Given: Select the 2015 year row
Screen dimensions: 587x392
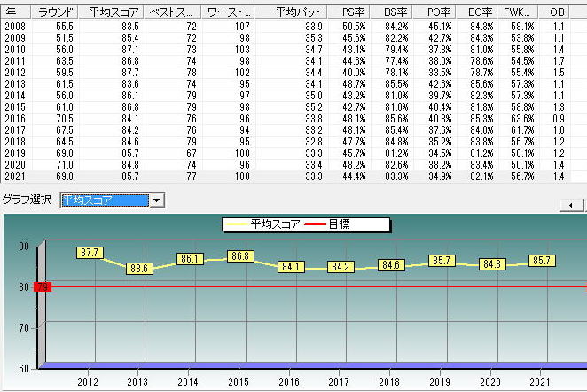Looking at the screenshot, I should click(x=285, y=107).
